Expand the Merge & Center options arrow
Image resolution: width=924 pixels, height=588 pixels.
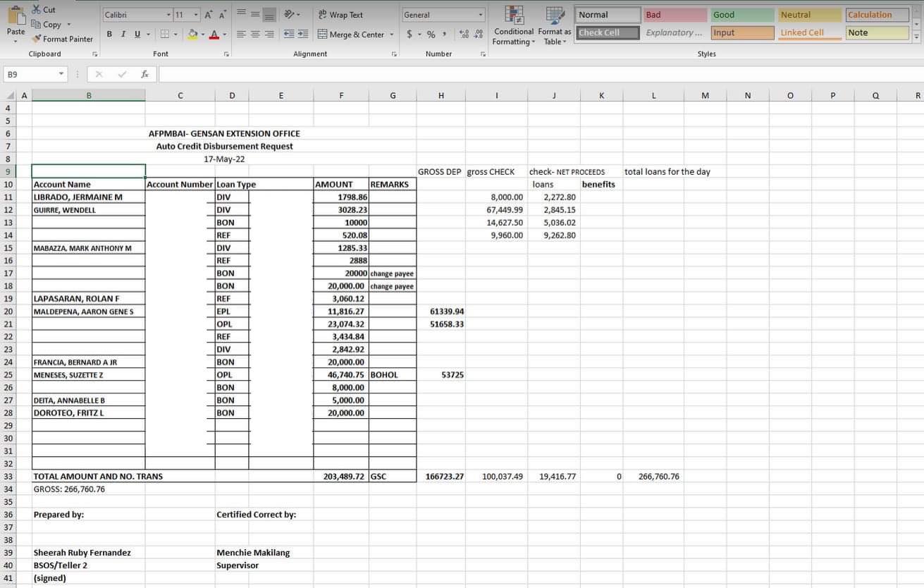click(x=392, y=34)
